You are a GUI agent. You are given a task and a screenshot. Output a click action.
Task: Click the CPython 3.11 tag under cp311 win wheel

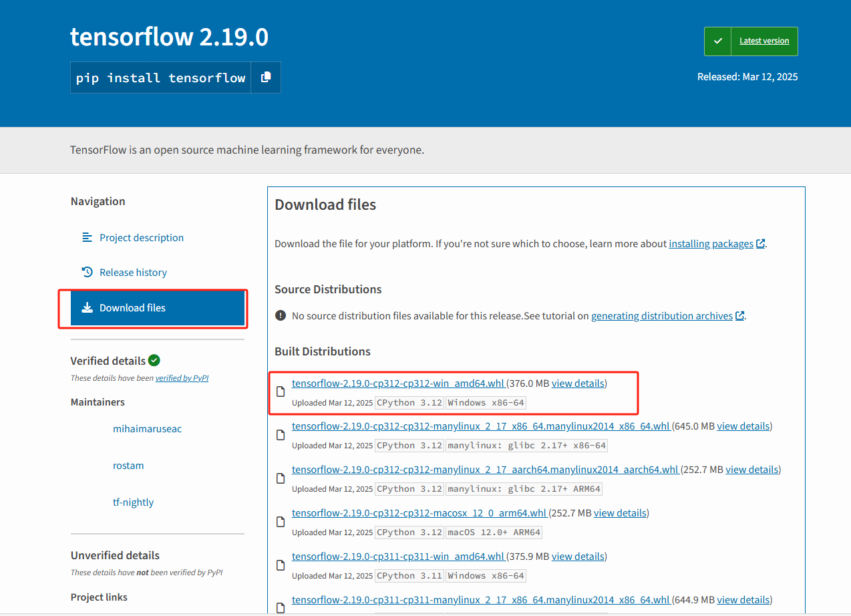[x=409, y=576]
